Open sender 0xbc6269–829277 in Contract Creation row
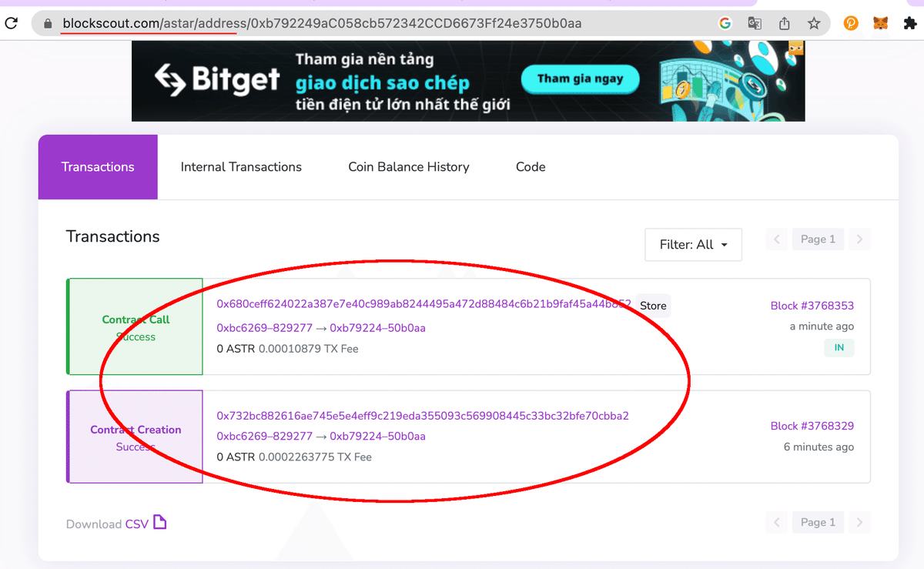 point(264,437)
